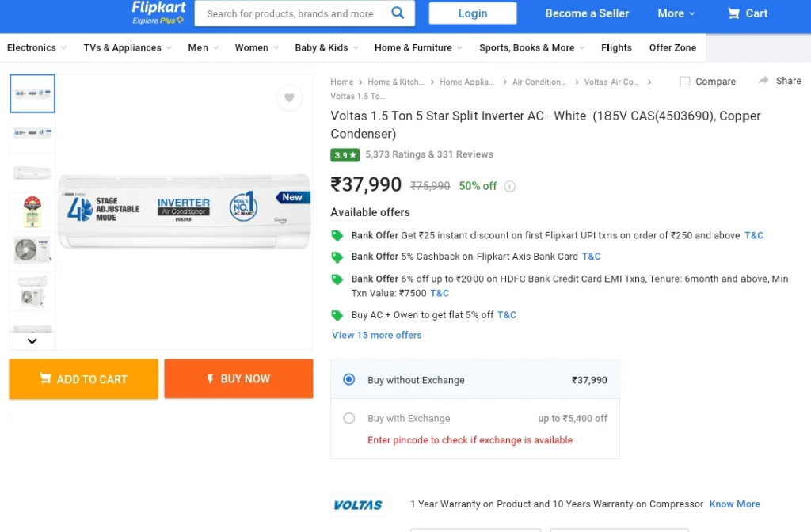Open T&C for Flipkart UPI offer

pyautogui.click(x=754, y=236)
